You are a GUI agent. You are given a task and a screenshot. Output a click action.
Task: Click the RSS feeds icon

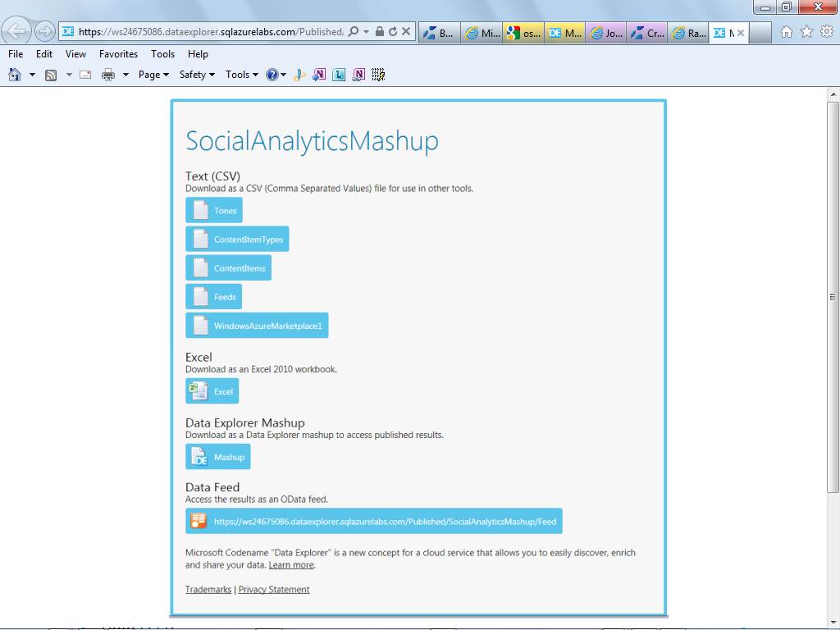pyautogui.click(x=51, y=75)
